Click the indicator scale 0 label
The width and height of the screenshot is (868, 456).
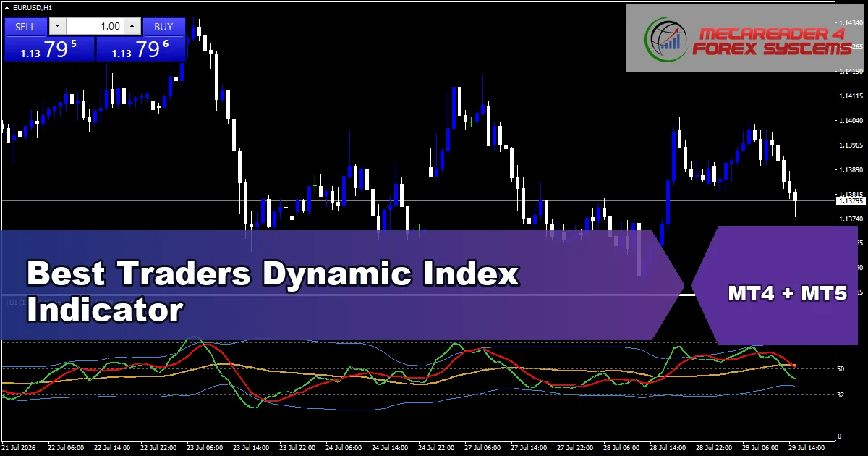tap(839, 436)
